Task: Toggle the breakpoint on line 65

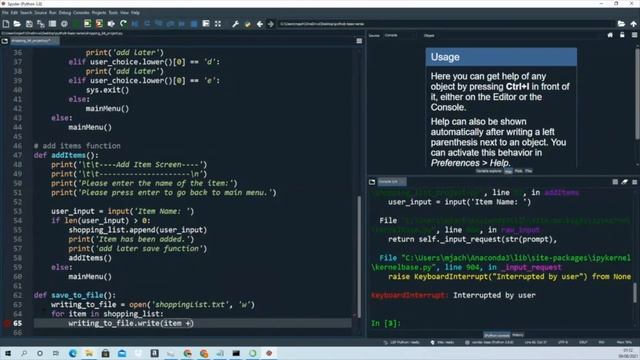Action: [x=7, y=323]
